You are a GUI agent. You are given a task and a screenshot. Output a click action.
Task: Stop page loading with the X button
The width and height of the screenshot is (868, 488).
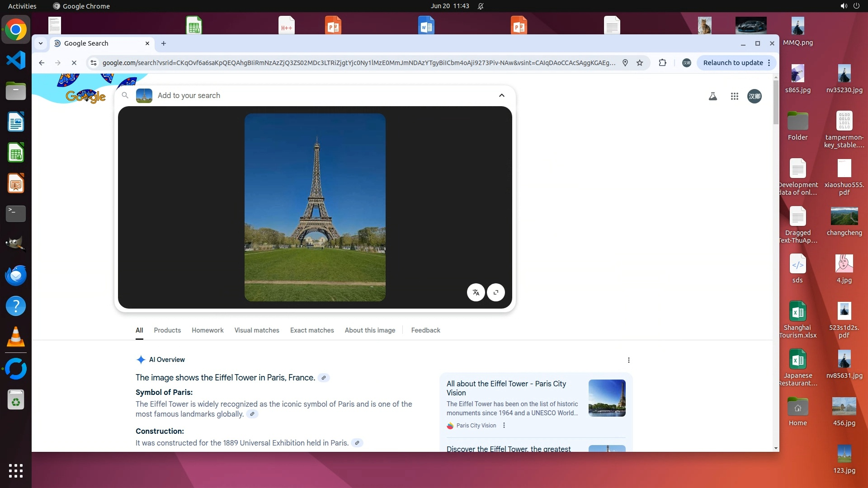coord(74,63)
